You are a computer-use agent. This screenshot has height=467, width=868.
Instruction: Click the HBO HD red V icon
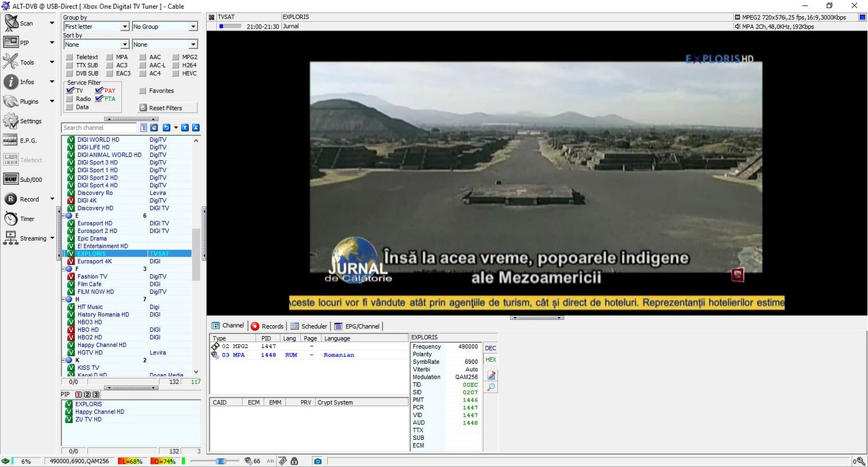(71, 330)
